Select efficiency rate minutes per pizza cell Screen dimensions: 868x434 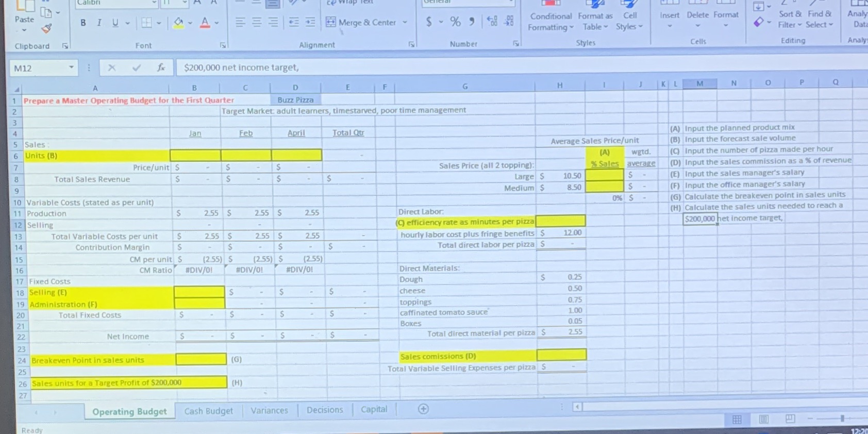point(560,221)
